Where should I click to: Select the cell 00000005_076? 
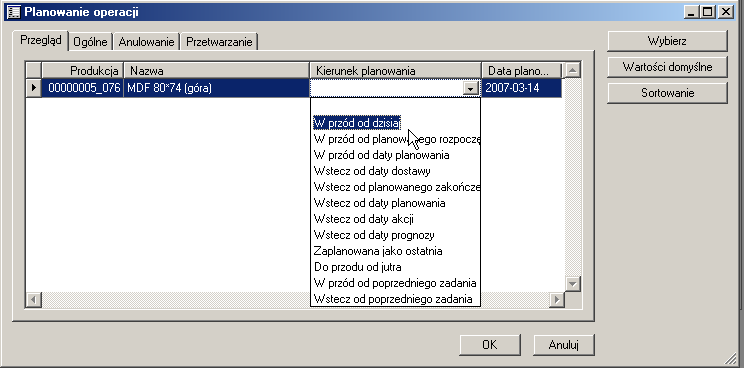coord(83,88)
